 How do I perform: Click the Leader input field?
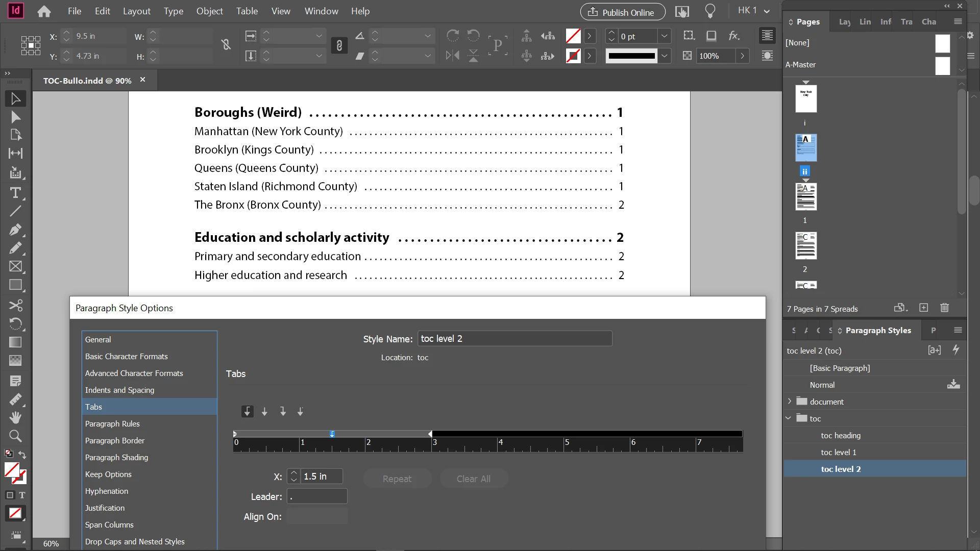click(316, 496)
